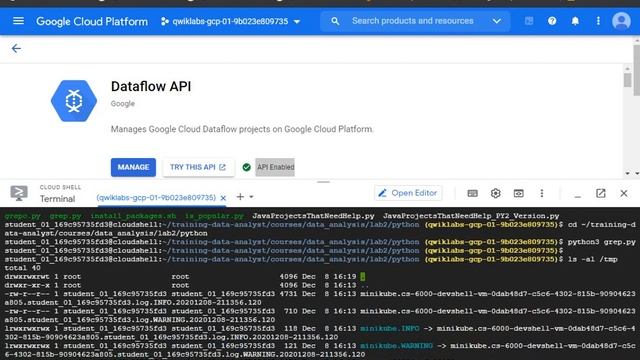Click the Cloud Shell terminal logo icon
640x360 pixels.
19,193
